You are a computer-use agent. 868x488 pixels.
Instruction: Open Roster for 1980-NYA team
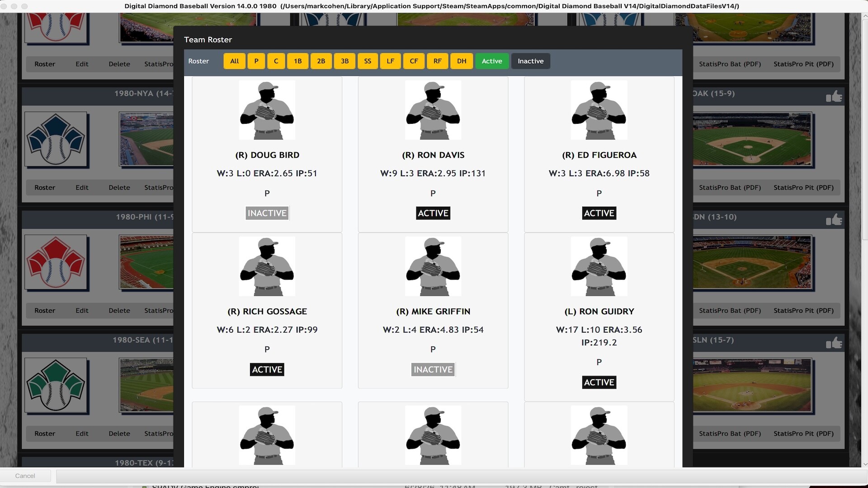(x=45, y=188)
